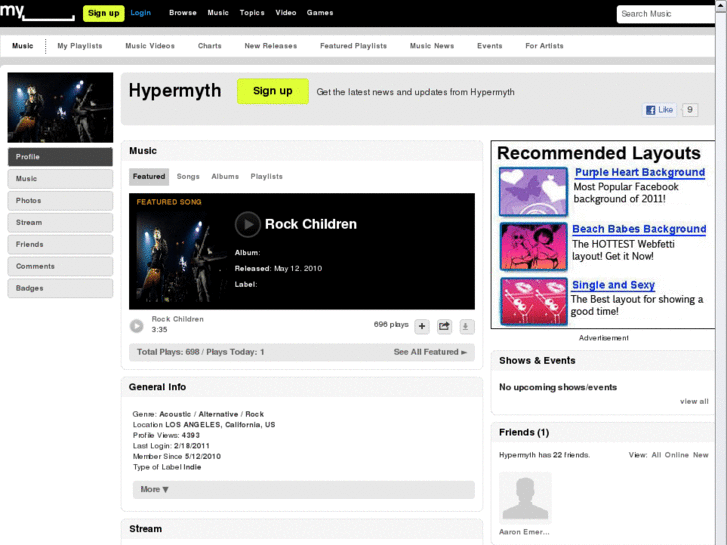This screenshot has height=545, width=727.
Task: Open the Games top menu
Action: tap(320, 13)
